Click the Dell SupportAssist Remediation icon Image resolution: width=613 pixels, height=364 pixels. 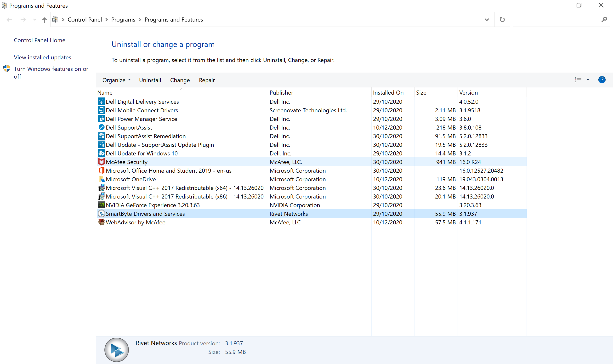pos(101,136)
